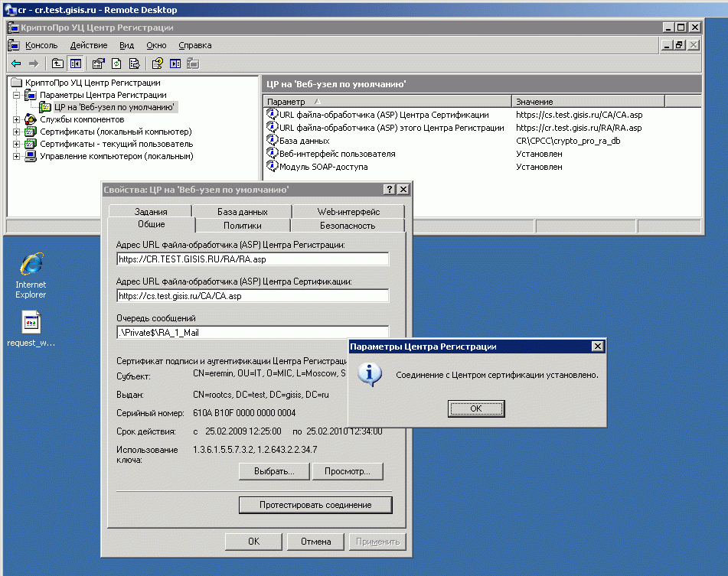Click the Просмотр... button
728x576 pixels.
click(348, 471)
